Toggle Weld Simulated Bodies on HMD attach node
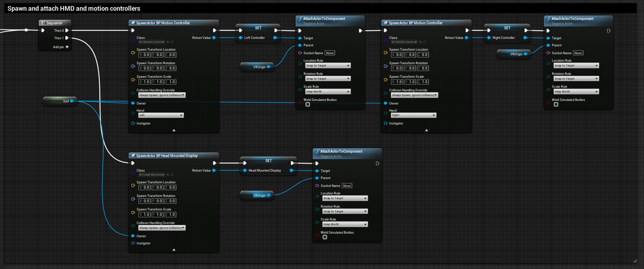The width and height of the screenshot is (644, 269). [x=325, y=237]
